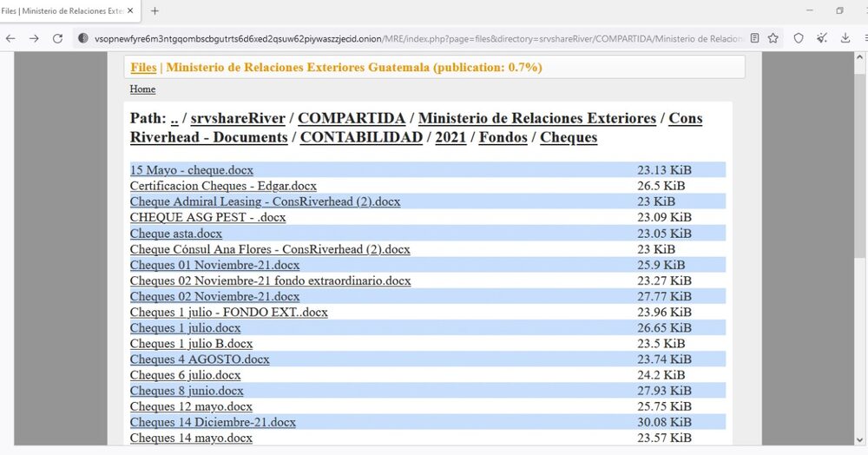This screenshot has width=868, height=455.
Task: Open a new browser tab
Action: (x=155, y=10)
